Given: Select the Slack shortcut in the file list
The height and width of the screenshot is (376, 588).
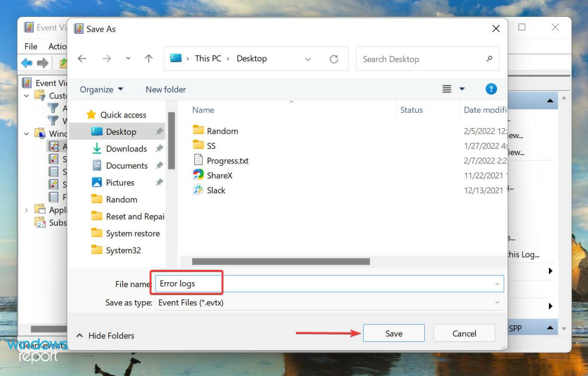Looking at the screenshot, I should [216, 190].
